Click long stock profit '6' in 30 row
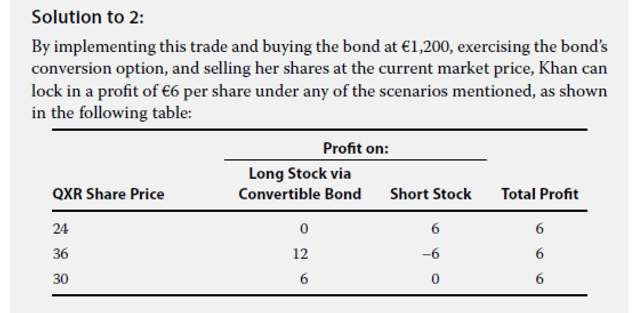This screenshot has width=644, height=313. click(x=304, y=279)
